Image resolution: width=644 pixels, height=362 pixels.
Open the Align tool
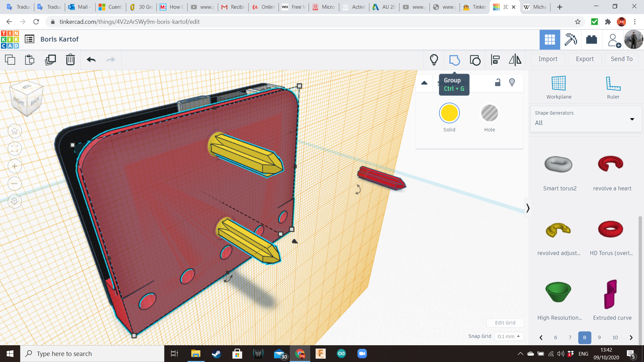coord(495,60)
